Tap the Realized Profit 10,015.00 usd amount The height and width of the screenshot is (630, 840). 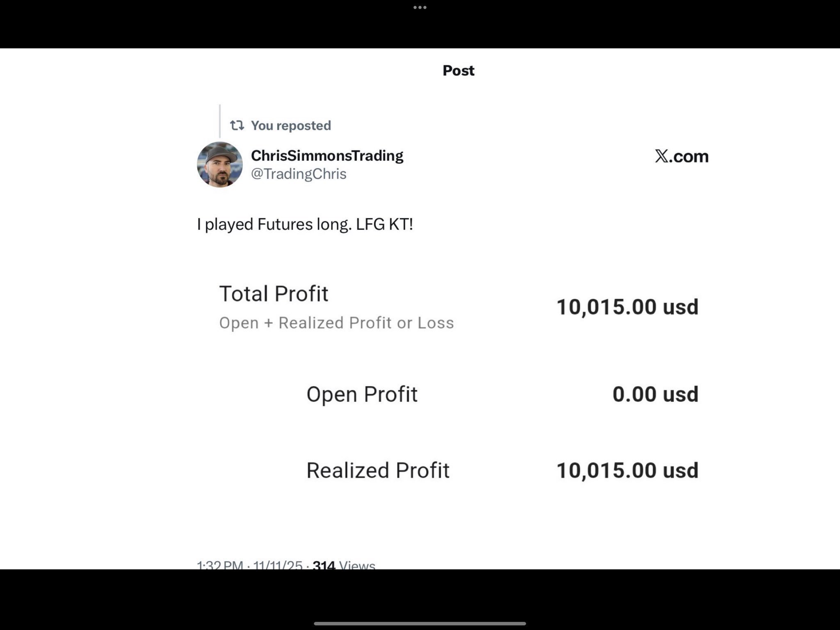(627, 470)
